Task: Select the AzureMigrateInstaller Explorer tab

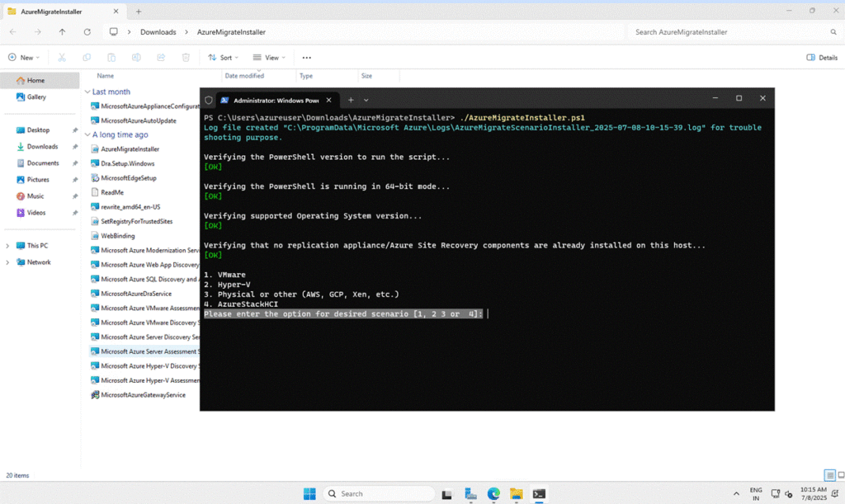Action: 58,12
